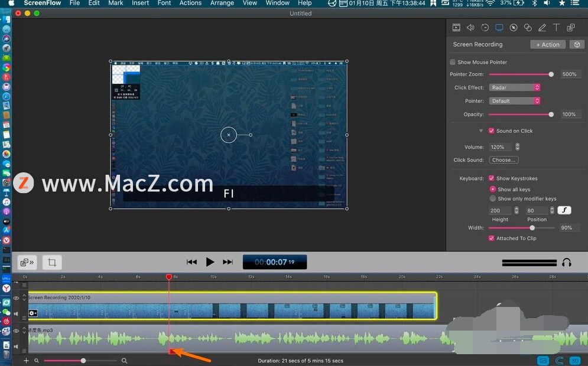Open the File menu

click(74, 3)
